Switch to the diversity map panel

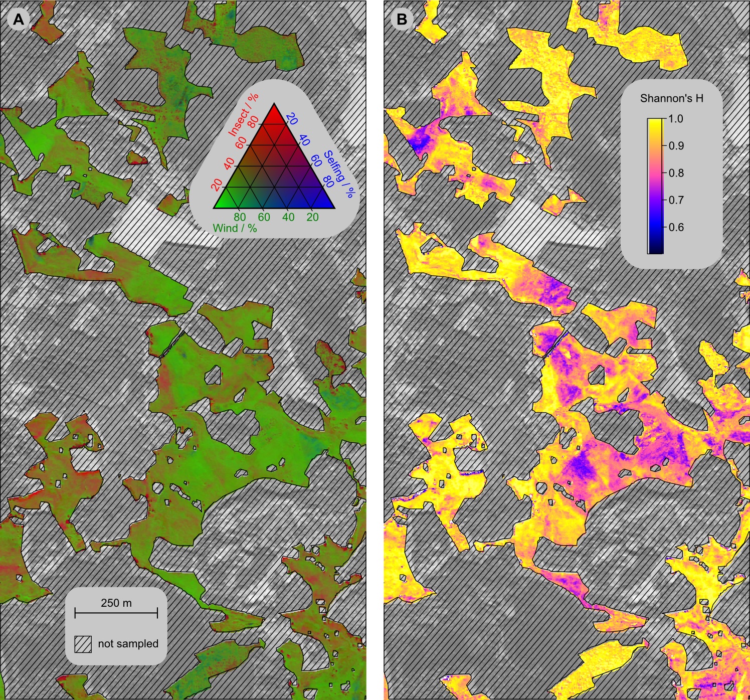click(x=567, y=351)
